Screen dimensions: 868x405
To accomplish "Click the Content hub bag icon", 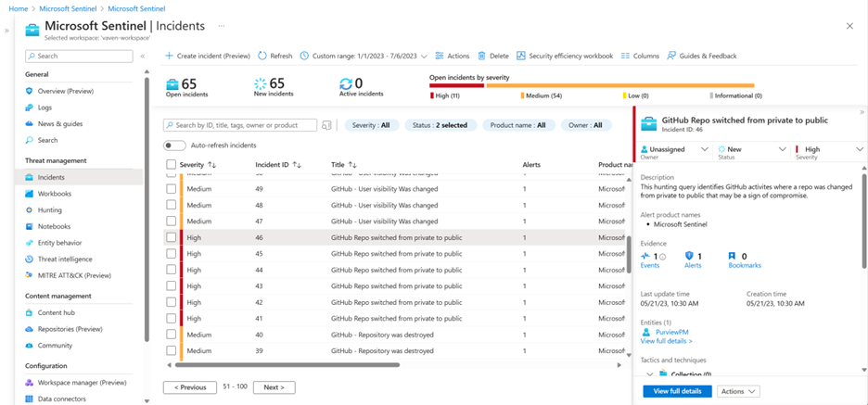I will (x=30, y=312).
